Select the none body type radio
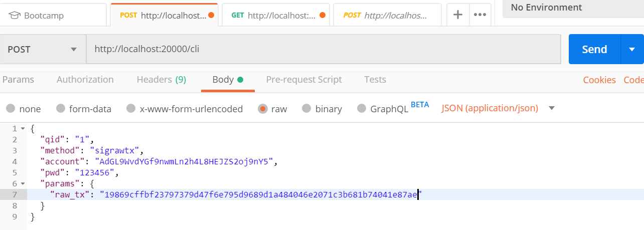The width and height of the screenshot is (644, 230). pyautogui.click(x=11, y=109)
